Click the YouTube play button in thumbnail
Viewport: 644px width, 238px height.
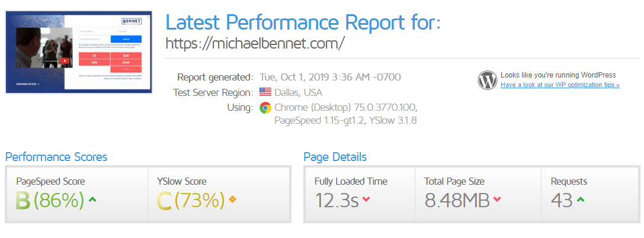[x=65, y=61]
